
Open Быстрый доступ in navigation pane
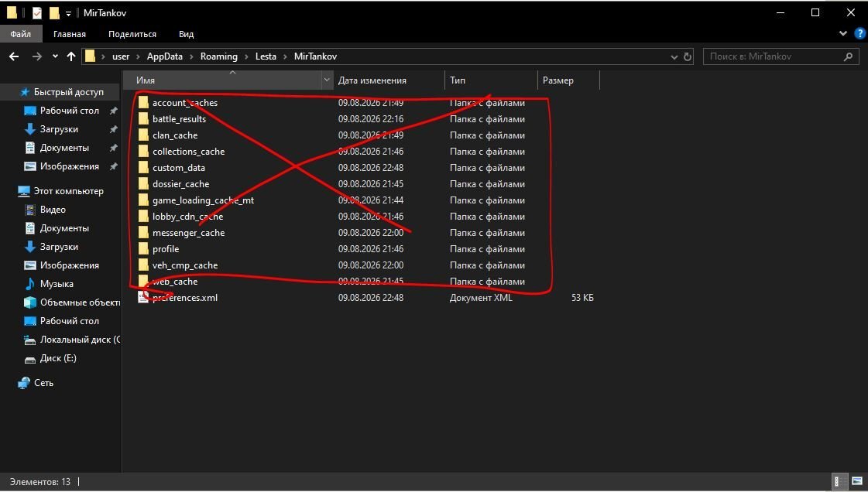(x=69, y=92)
